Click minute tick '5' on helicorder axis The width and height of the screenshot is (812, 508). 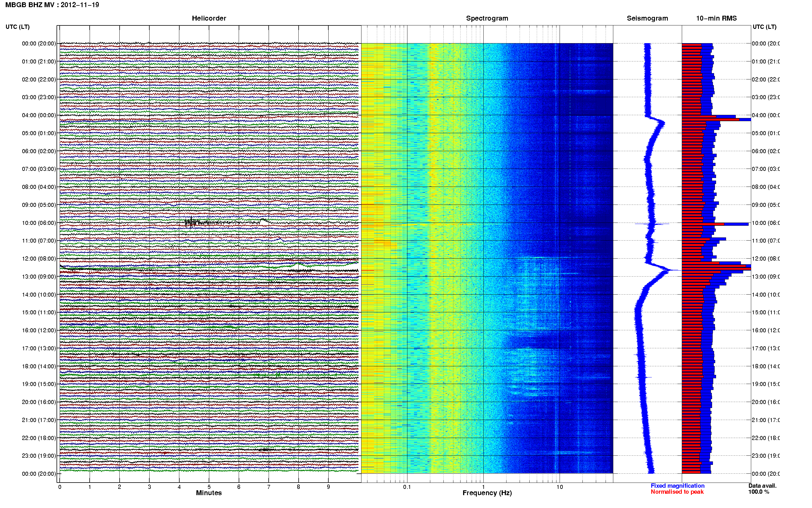click(209, 487)
